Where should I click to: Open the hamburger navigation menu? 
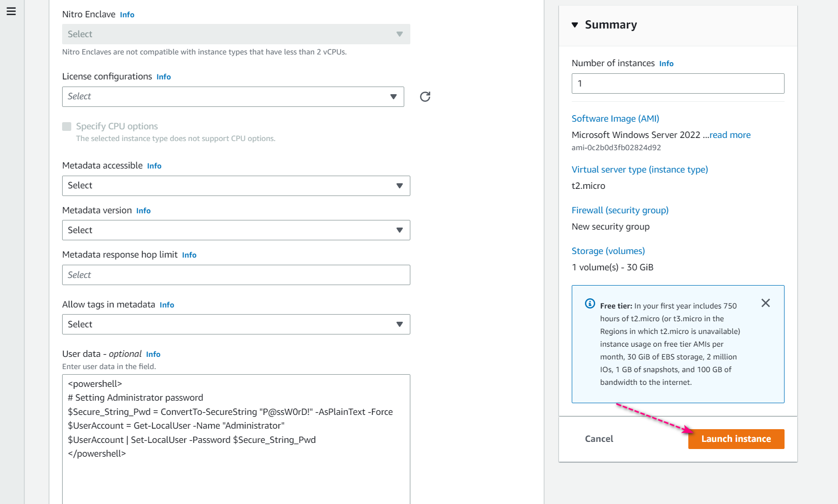[x=11, y=11]
